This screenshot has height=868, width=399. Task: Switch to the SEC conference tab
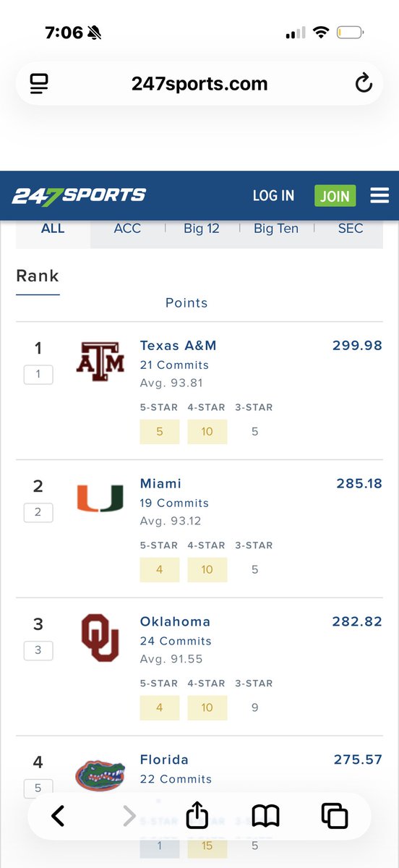pyautogui.click(x=351, y=229)
